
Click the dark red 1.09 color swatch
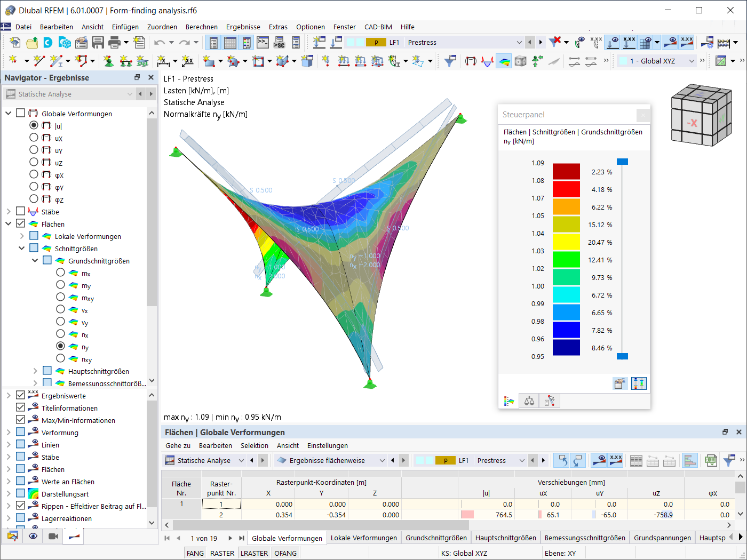pyautogui.click(x=566, y=172)
